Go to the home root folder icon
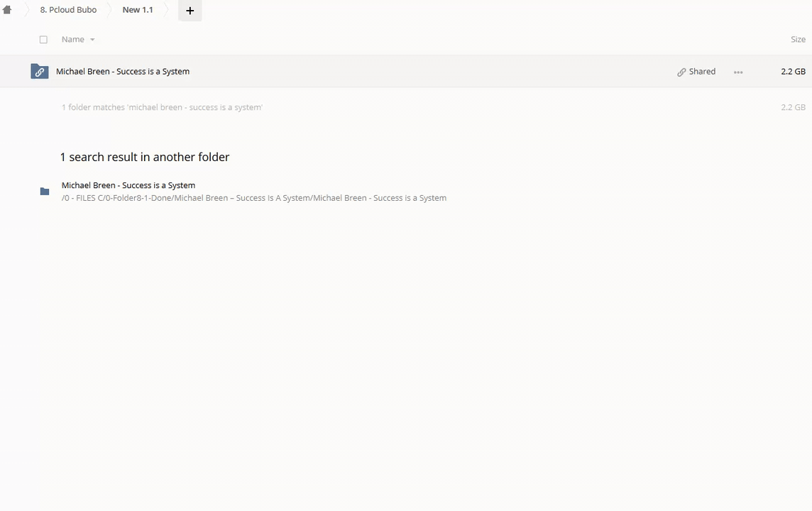The height and width of the screenshot is (511, 812). point(7,10)
